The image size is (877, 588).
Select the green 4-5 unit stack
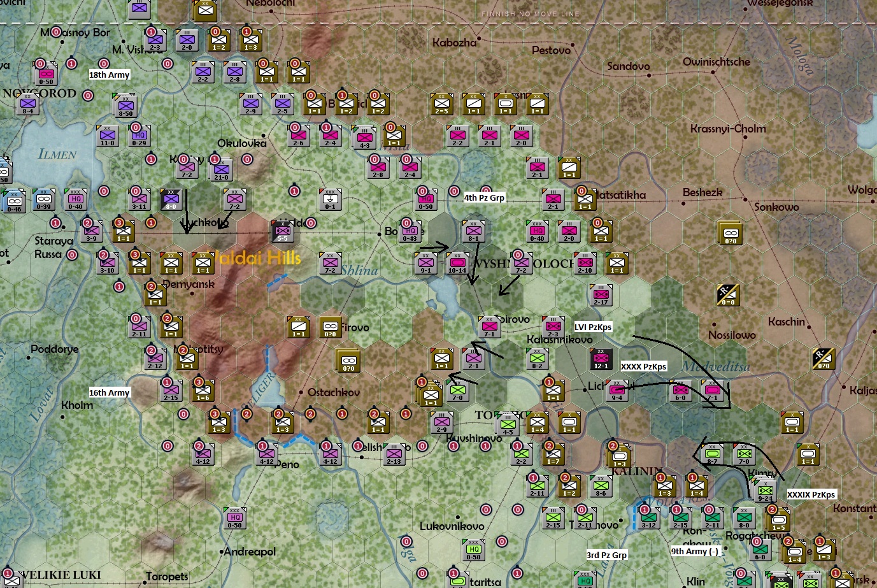point(508,424)
